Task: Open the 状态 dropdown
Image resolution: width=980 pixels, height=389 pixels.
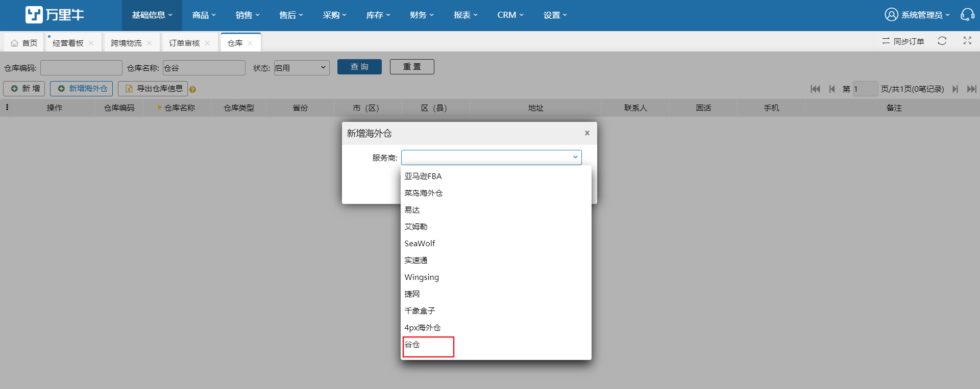Action: 302,68
